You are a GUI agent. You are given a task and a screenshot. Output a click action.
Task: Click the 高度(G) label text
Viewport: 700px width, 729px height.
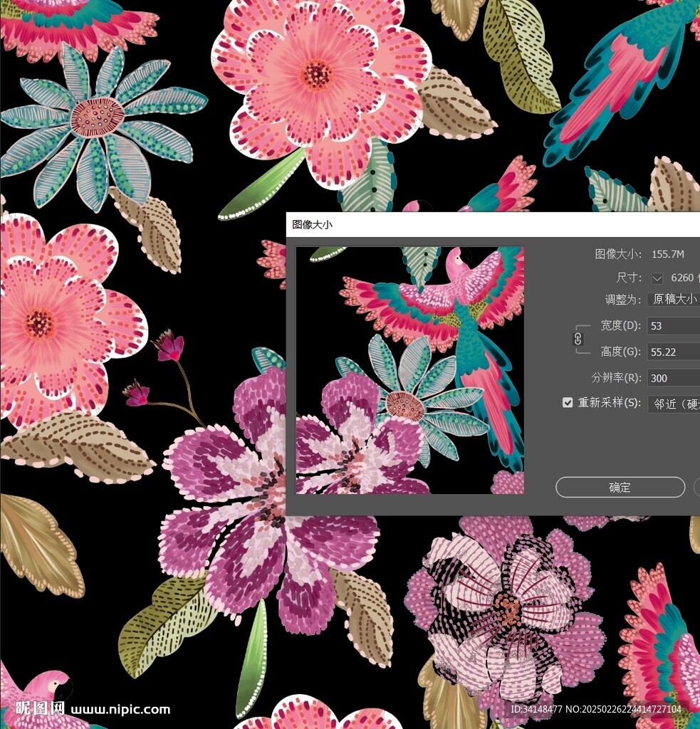click(x=620, y=352)
